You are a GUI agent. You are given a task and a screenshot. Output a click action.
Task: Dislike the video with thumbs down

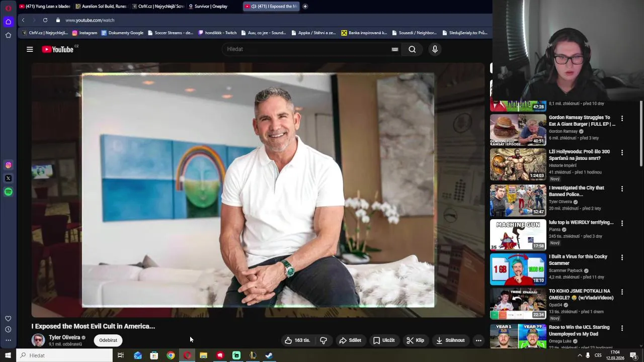[x=324, y=340]
